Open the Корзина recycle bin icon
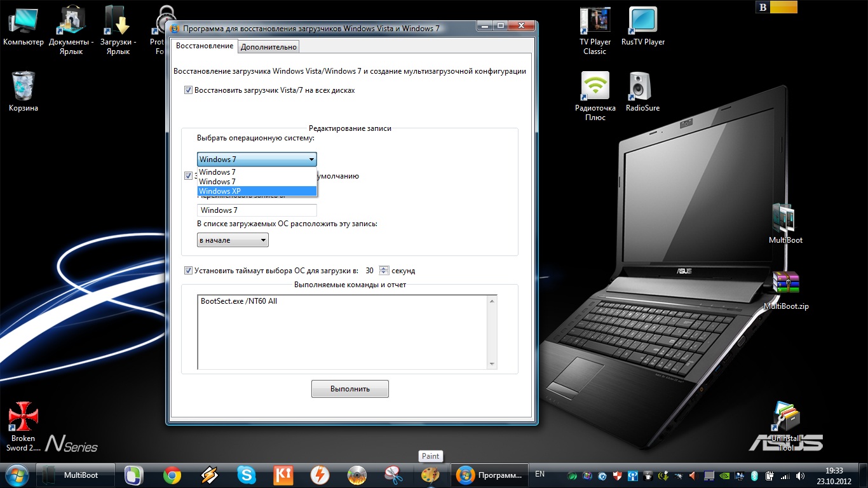Viewport: 868px width, 488px height. tap(24, 91)
